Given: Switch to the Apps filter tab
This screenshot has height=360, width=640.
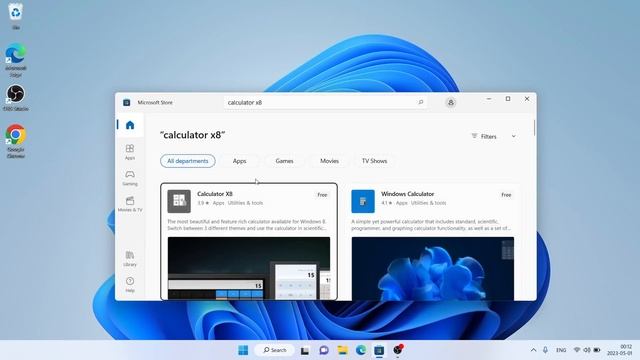Looking at the screenshot, I should click(x=240, y=161).
